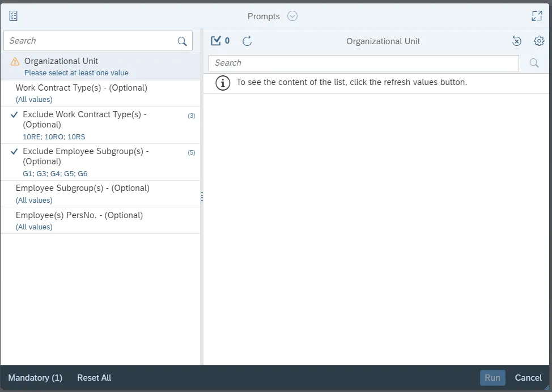Image resolution: width=552 pixels, height=392 pixels.
Task: Click the reset prompt values icon
Action: coord(516,41)
